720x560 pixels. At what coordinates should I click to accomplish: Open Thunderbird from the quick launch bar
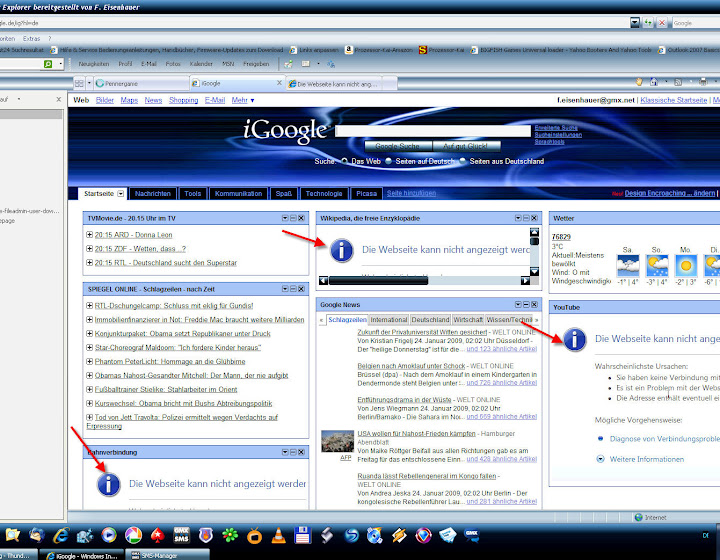coord(37,535)
